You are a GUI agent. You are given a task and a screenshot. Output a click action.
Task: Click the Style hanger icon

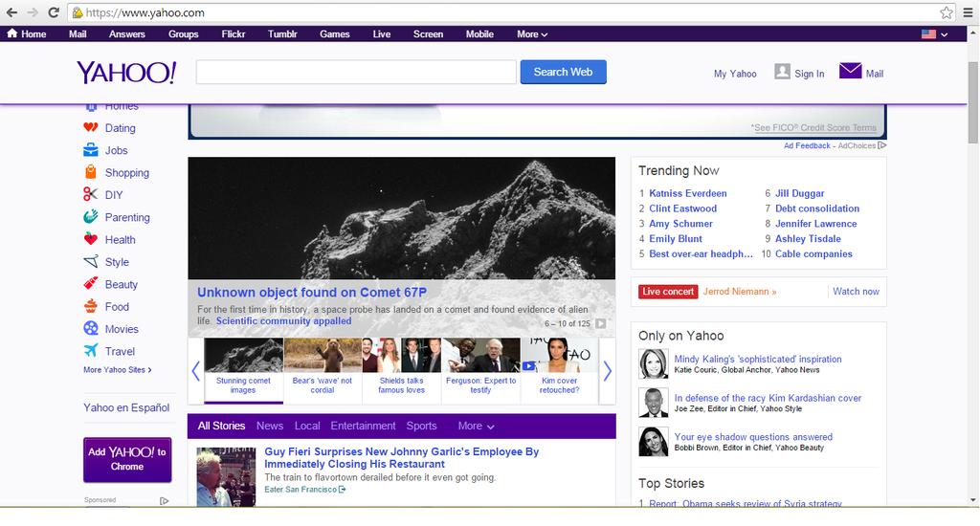click(x=91, y=262)
